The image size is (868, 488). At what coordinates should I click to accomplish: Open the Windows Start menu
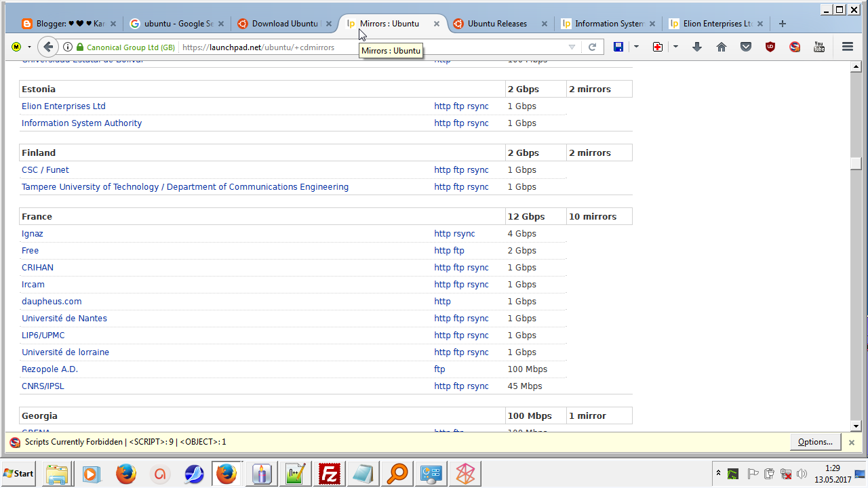tap(19, 474)
